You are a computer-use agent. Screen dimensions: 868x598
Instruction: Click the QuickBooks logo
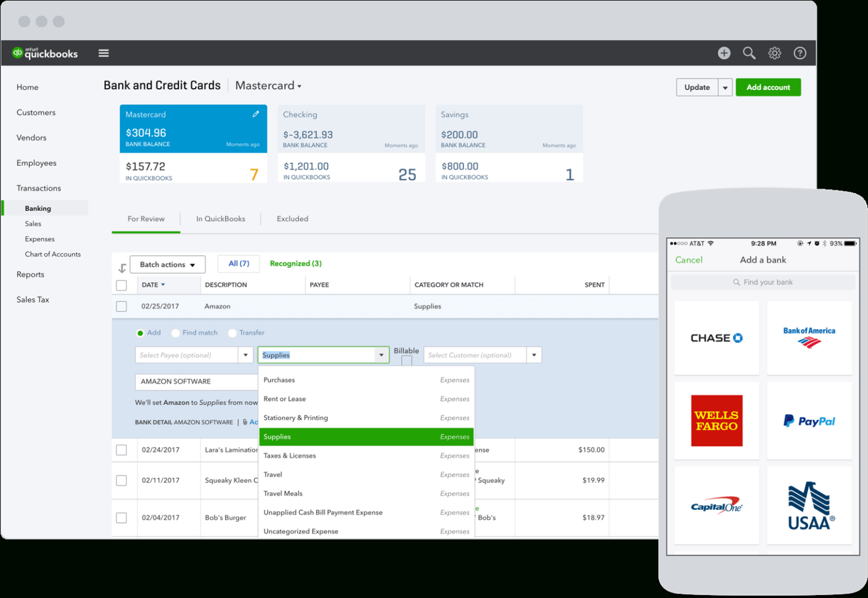(44, 53)
